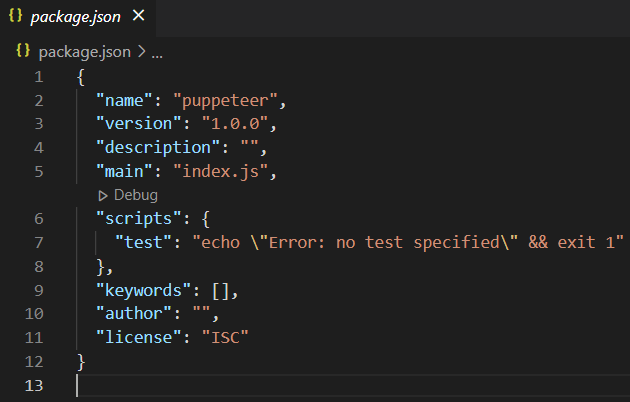
Task: Open the breadcrumb ellipsis symbol path
Action: click(157, 56)
